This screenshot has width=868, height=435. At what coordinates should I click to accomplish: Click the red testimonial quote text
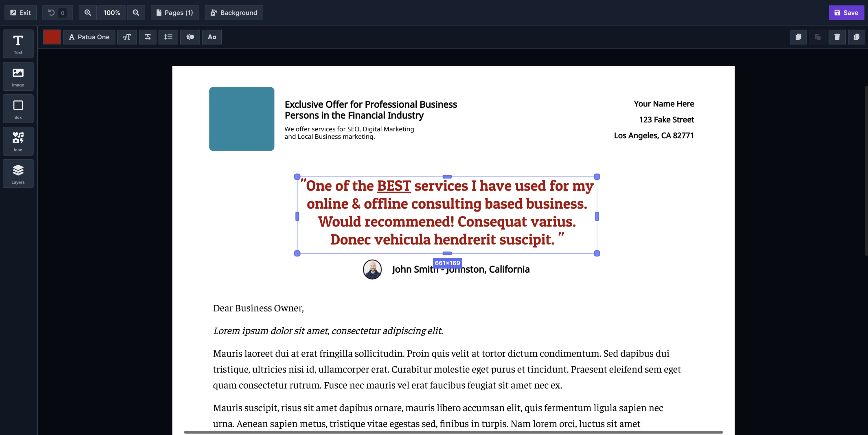[447, 213]
